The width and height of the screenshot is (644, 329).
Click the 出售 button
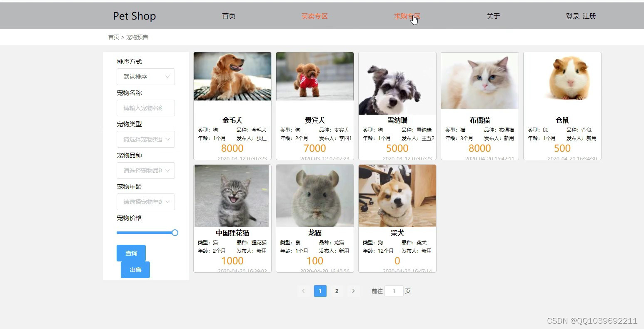pos(135,270)
